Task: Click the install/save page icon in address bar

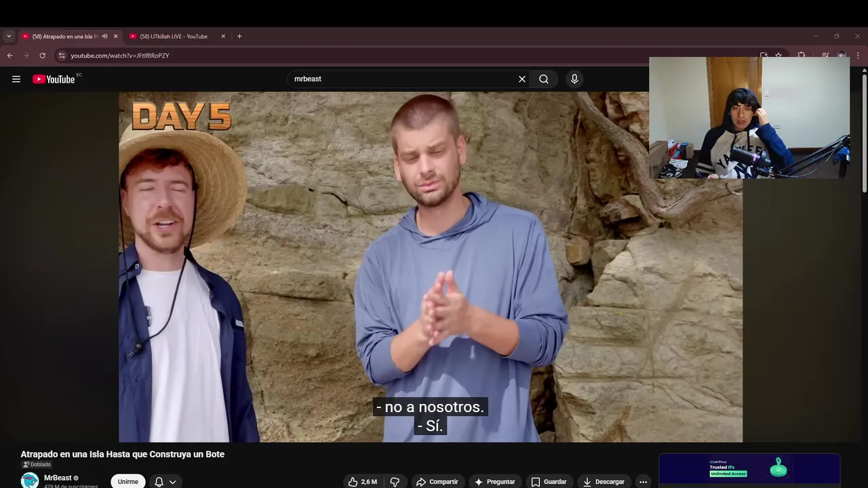Action: [x=764, y=56]
